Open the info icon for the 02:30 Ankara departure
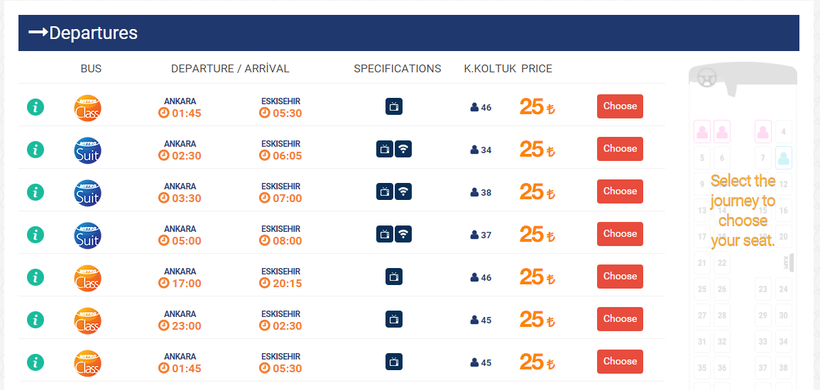820x390 pixels. coord(35,150)
